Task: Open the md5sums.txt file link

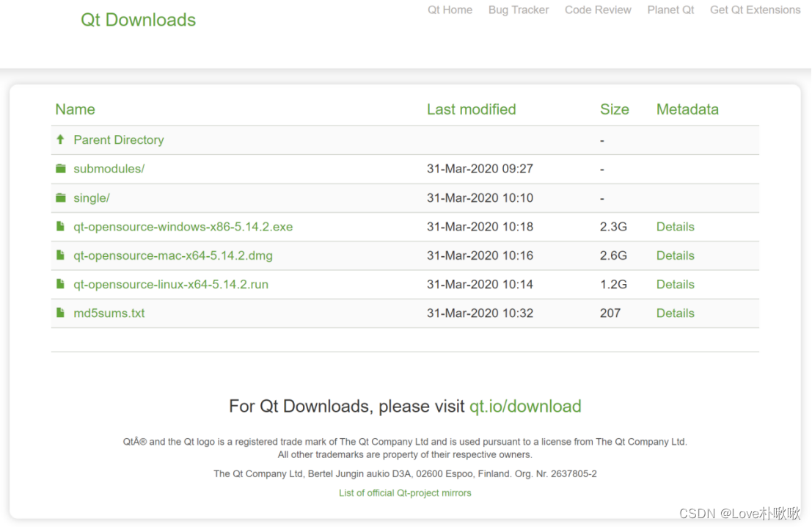Action: tap(109, 313)
